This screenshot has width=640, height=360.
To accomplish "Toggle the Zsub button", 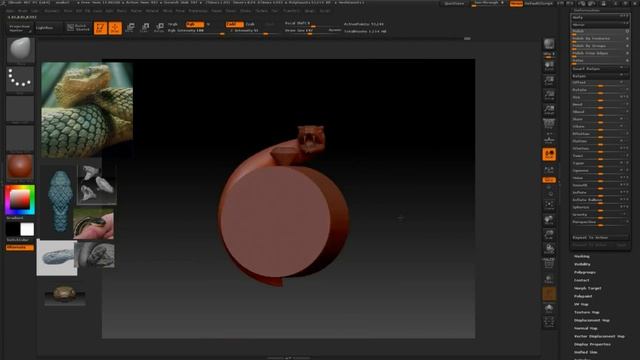I will [250, 24].
